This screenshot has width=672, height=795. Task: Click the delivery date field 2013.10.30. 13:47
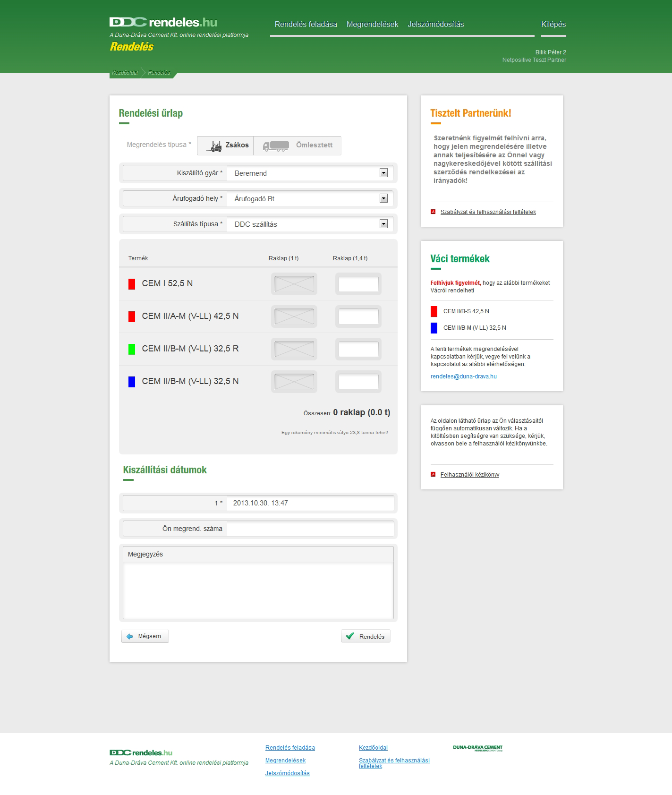click(310, 503)
